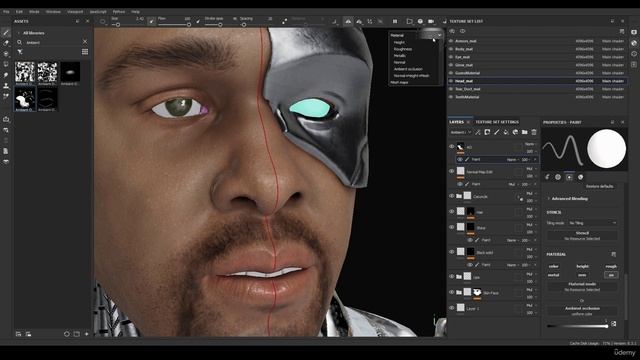Image resolution: width=640 pixels, height=360 pixels.
Task: Open the Tiling mode dropdown
Action: point(592,223)
